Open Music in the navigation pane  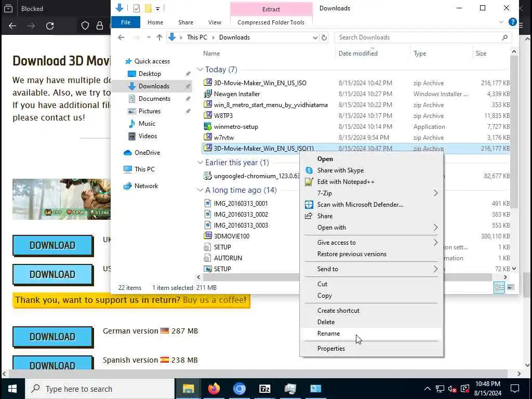pos(147,124)
